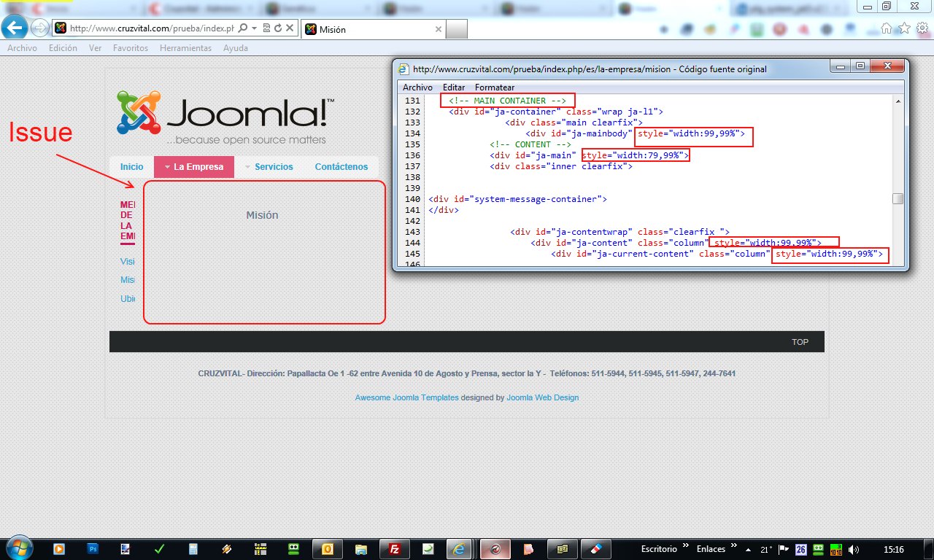Click source line 143 ja-contentwrap div
Screen dimensions: 934x560
pos(620,232)
